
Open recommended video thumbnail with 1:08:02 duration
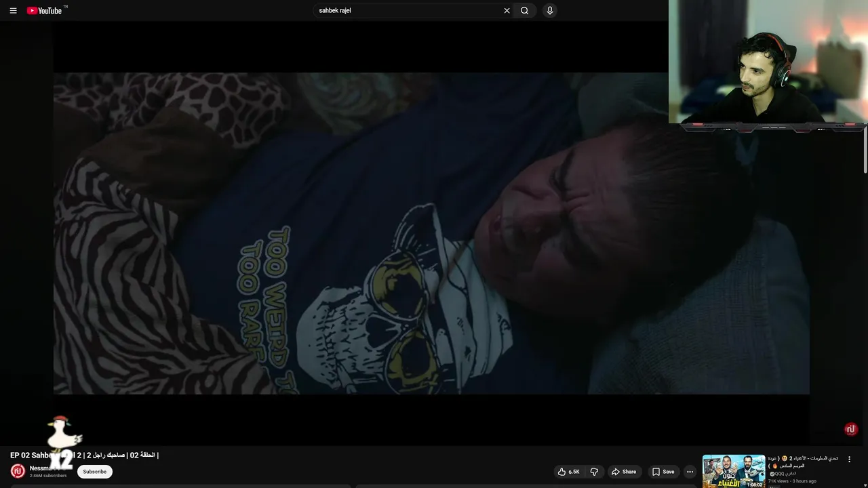pos(734,472)
